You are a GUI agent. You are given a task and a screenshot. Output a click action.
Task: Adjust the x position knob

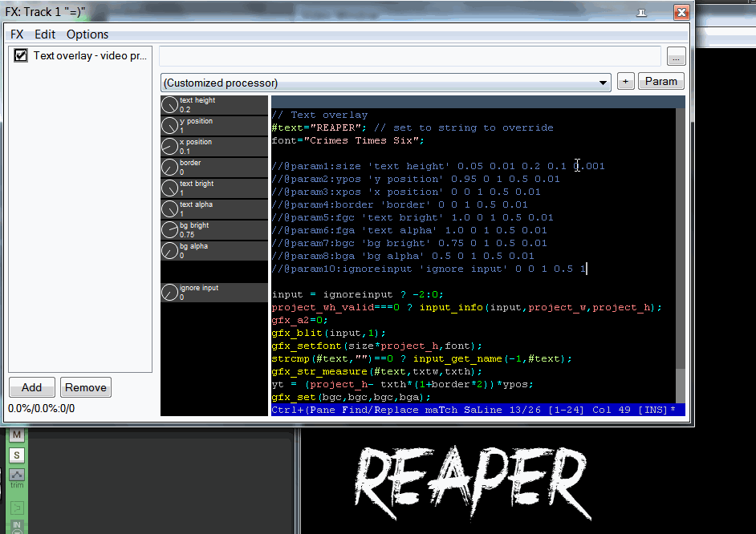tap(169, 147)
